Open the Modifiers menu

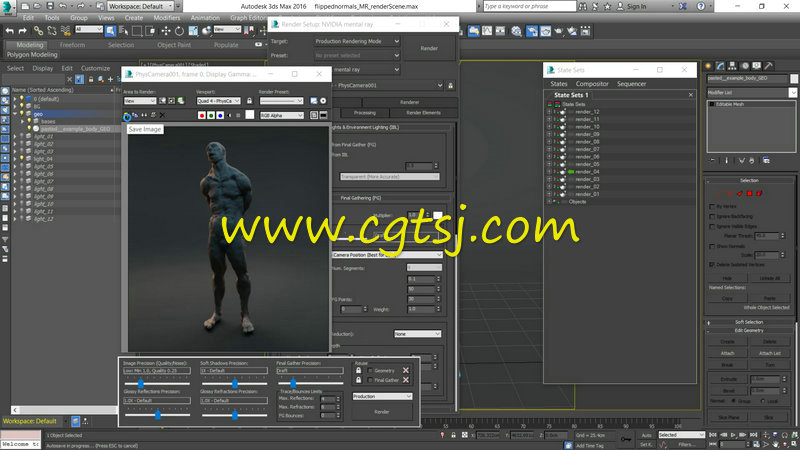click(166, 18)
